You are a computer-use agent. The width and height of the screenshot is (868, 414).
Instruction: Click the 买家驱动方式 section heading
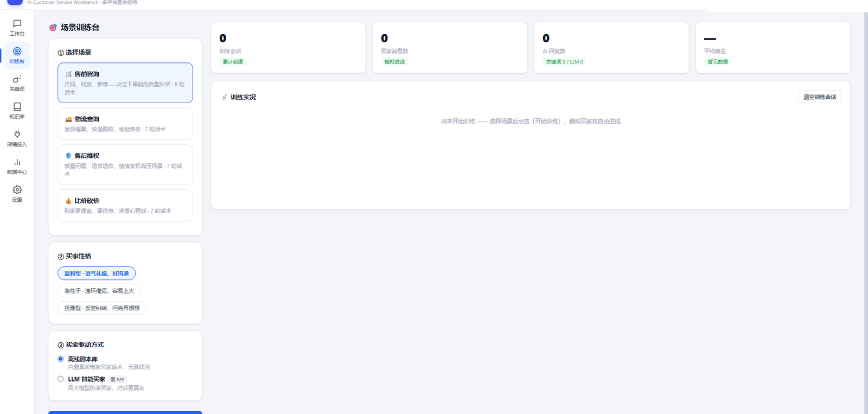(85, 345)
